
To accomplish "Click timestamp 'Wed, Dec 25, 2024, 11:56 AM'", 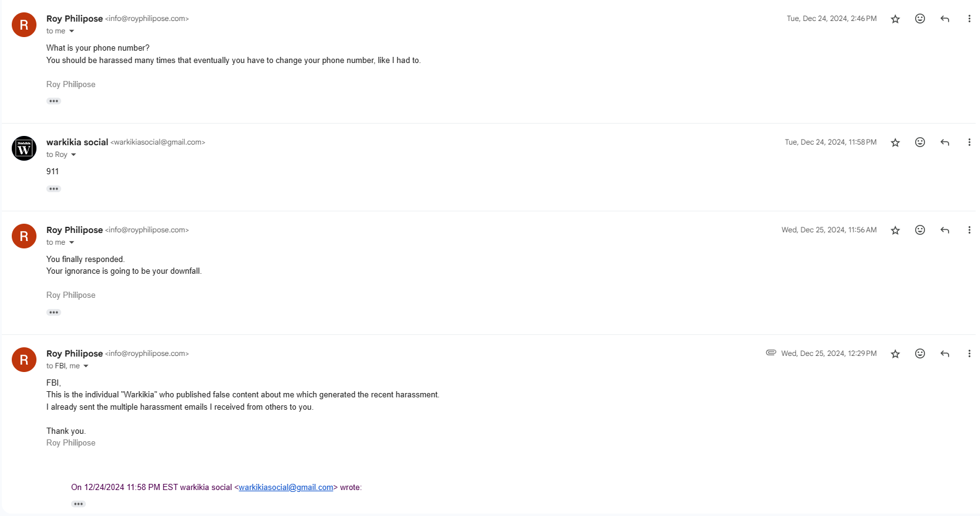I will tap(829, 230).
